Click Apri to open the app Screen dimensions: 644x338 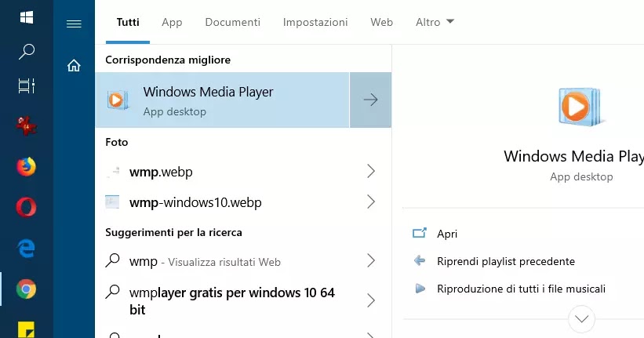click(x=447, y=234)
